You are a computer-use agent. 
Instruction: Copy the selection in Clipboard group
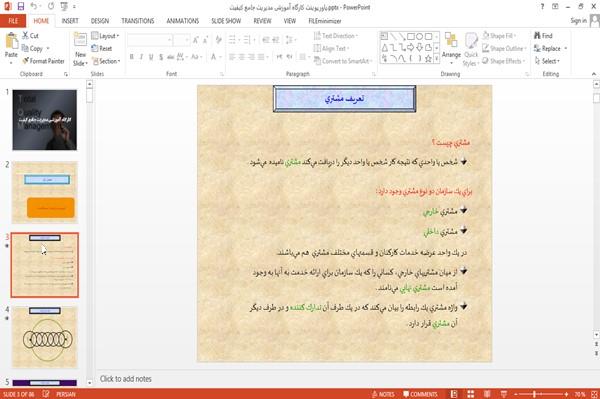(x=32, y=48)
